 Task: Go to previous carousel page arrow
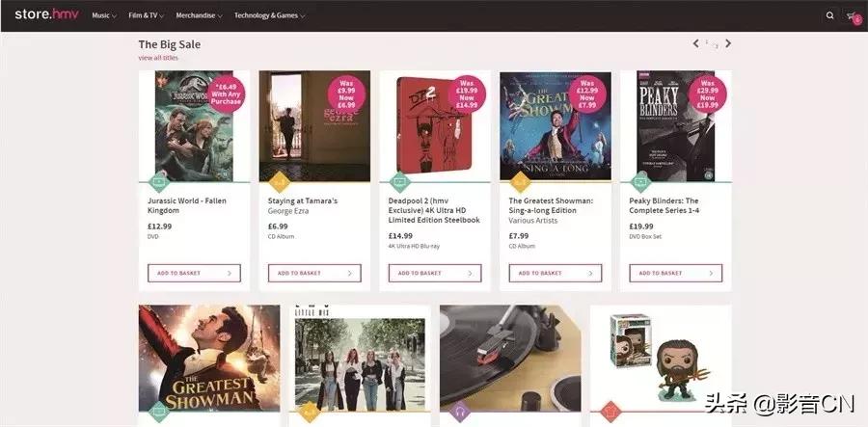click(695, 43)
